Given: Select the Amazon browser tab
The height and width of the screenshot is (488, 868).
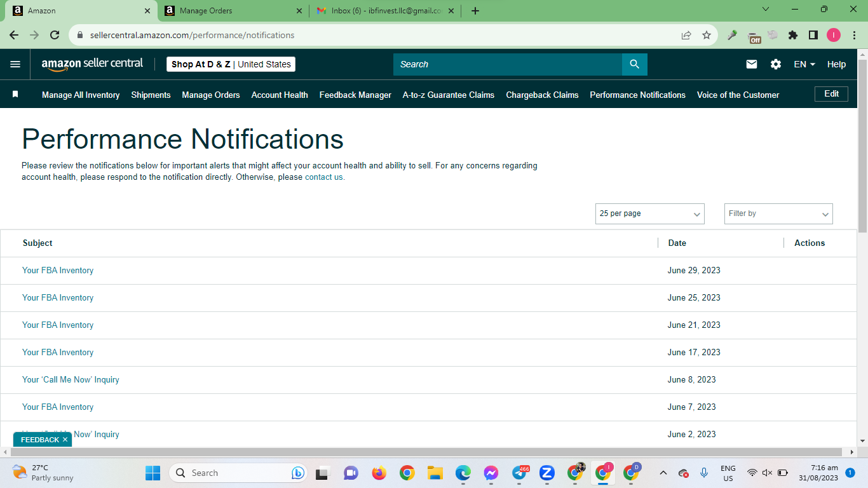Looking at the screenshot, I should tap(81, 11).
